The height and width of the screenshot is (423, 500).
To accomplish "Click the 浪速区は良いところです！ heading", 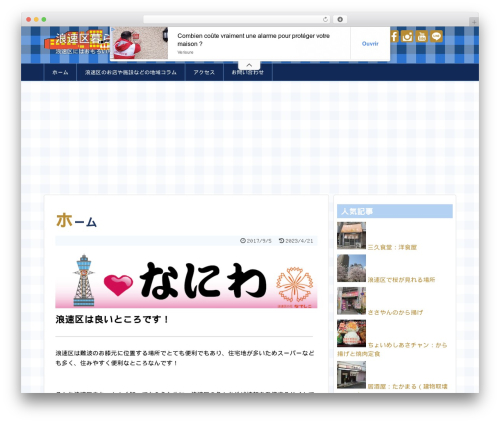I will 113,319.
